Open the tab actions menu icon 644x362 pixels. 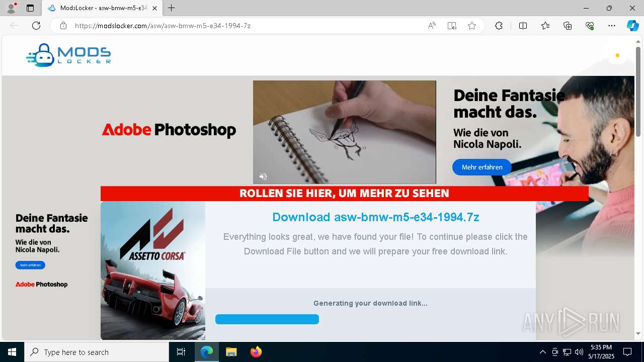[x=30, y=8]
